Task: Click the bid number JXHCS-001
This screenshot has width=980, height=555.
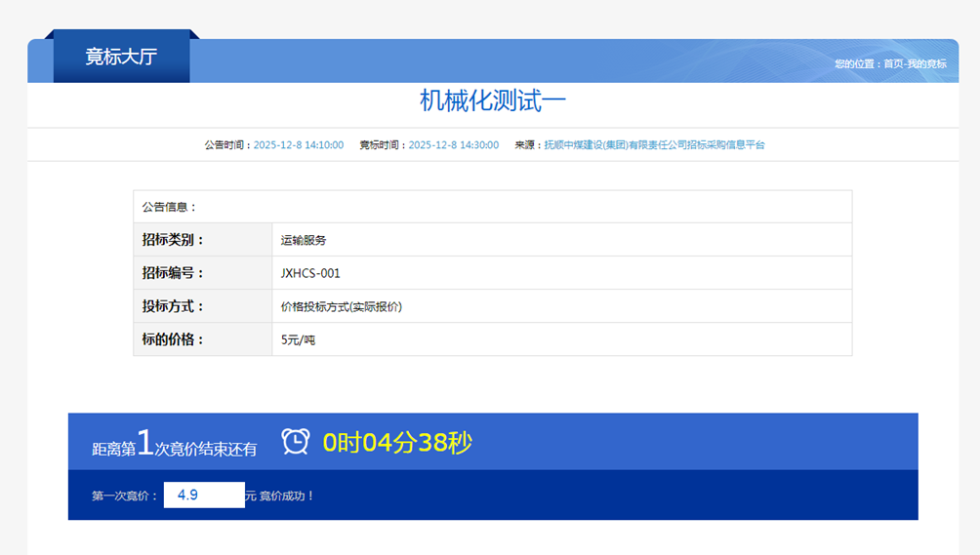Action: 310,273
